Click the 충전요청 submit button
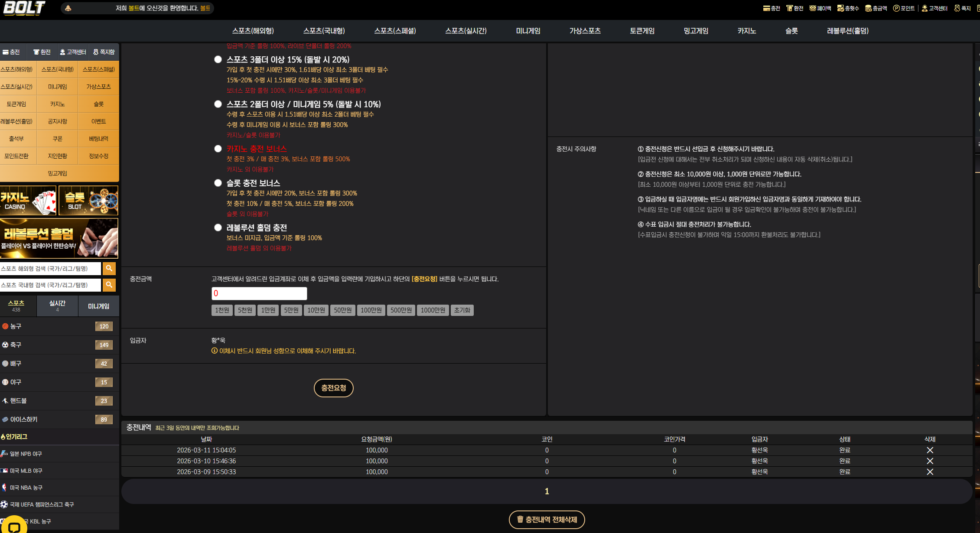Viewport: 980px width, 533px height. tap(333, 388)
